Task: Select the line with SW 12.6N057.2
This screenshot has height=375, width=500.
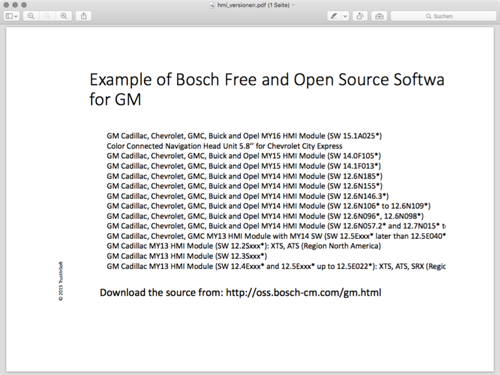Action: (276, 226)
